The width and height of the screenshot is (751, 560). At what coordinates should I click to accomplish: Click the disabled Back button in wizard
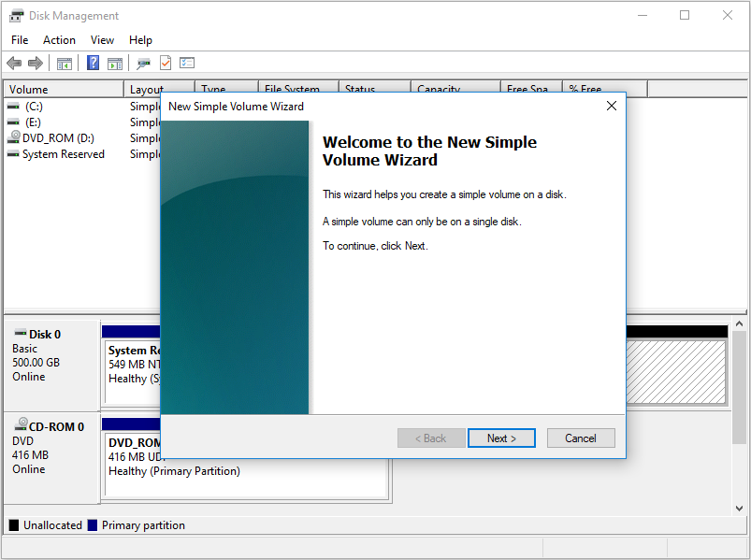coord(431,438)
